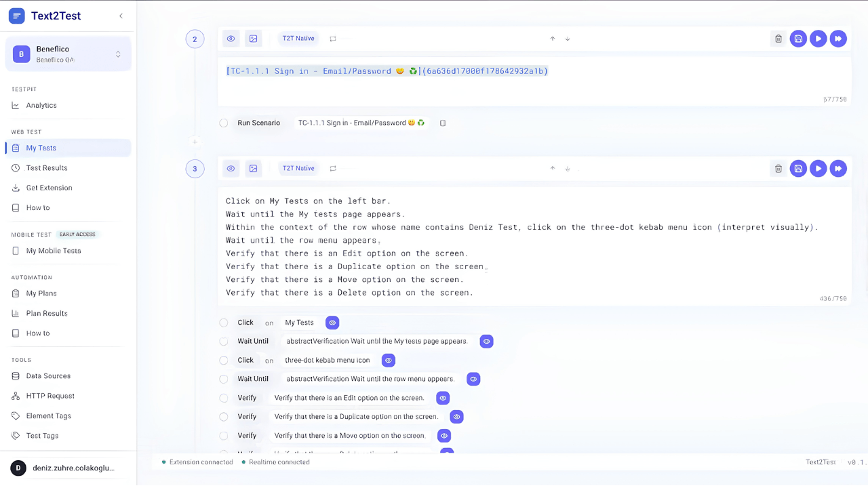Select radio for Verify Move option
This screenshot has height=488, width=868.
pos(223,436)
